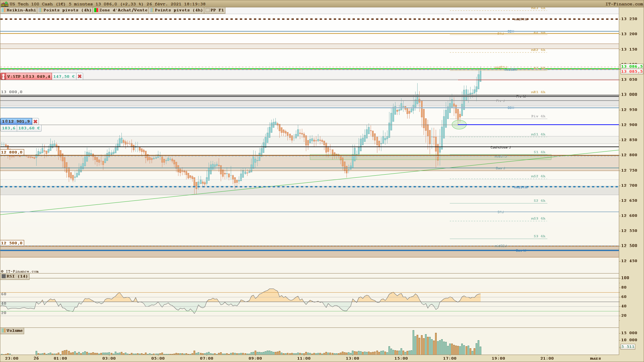The height and width of the screenshot is (362, 644).
Task: Open the second Points pivots (4h) label
Action: point(178,10)
